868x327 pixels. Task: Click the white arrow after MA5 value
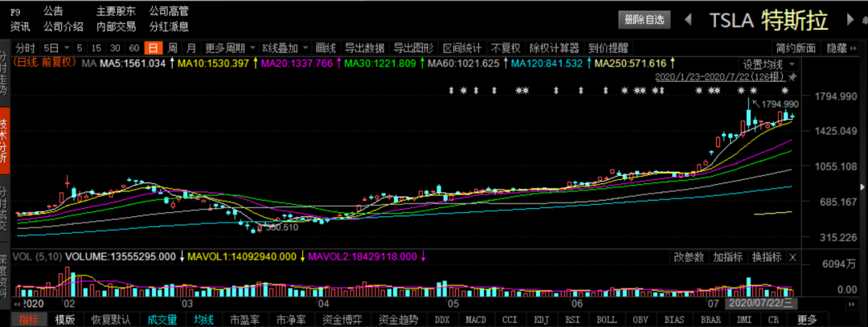pyautogui.click(x=172, y=63)
